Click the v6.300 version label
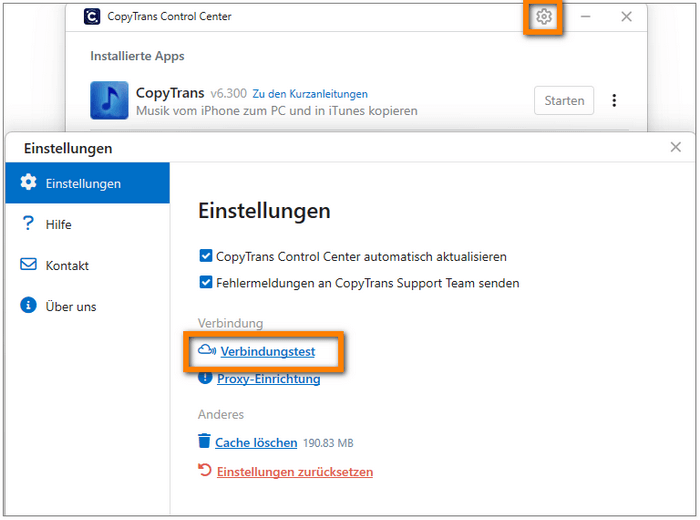Screen dimensions: 700x520 228,94
